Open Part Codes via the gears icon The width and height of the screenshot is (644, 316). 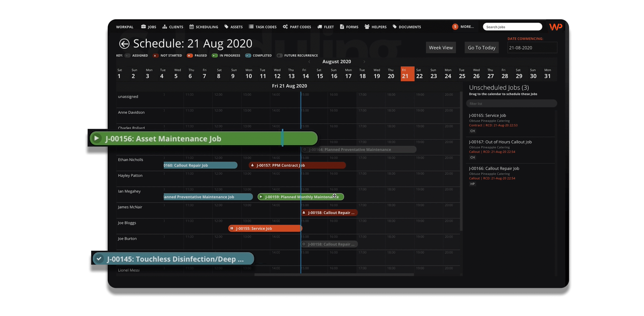285,26
